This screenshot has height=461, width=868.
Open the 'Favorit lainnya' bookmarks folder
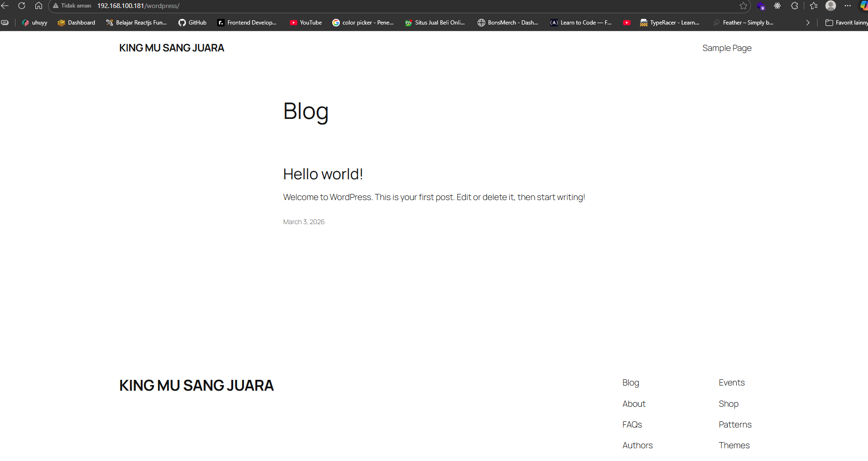coord(847,23)
